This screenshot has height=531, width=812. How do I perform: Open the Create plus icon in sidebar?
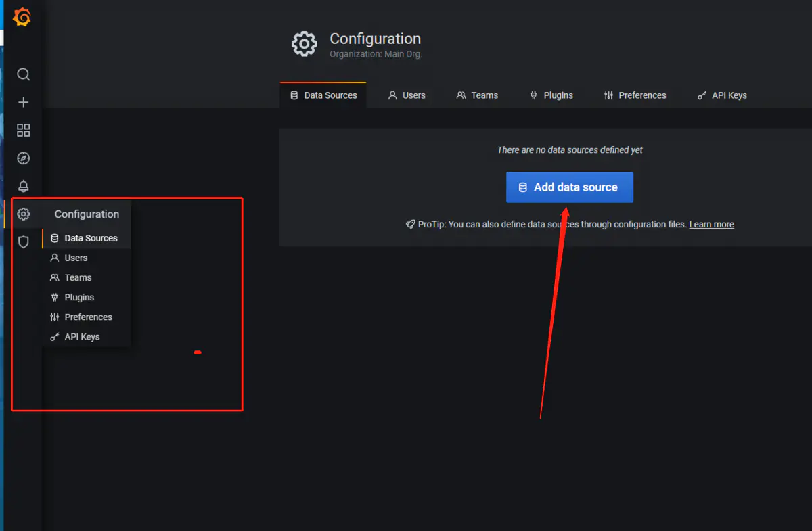tap(23, 102)
